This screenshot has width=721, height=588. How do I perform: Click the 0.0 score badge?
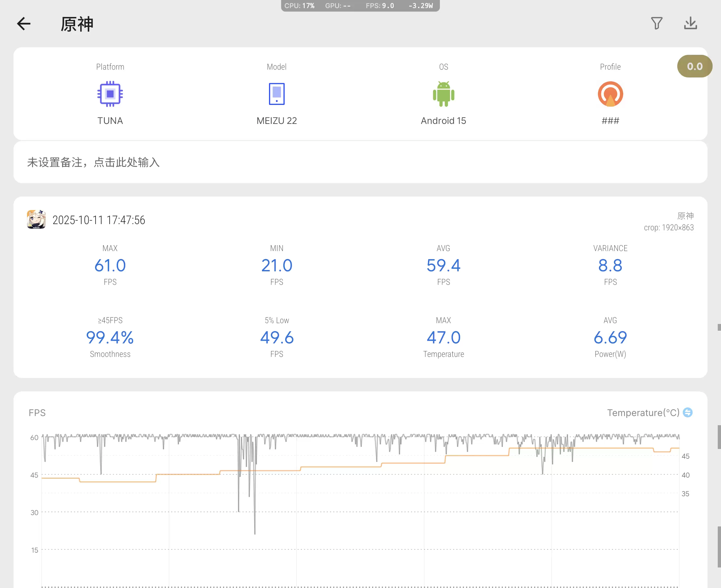click(x=695, y=66)
